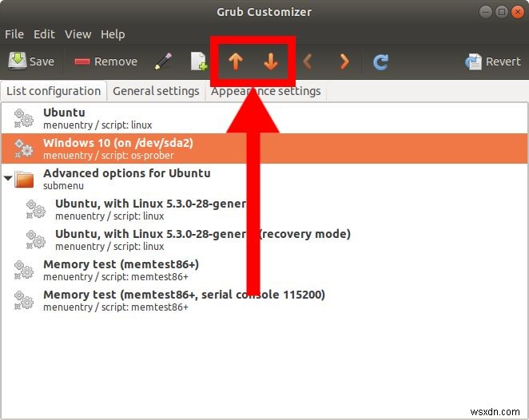Open the Edit menu
Viewport: 529px width, 420px height.
click(44, 34)
